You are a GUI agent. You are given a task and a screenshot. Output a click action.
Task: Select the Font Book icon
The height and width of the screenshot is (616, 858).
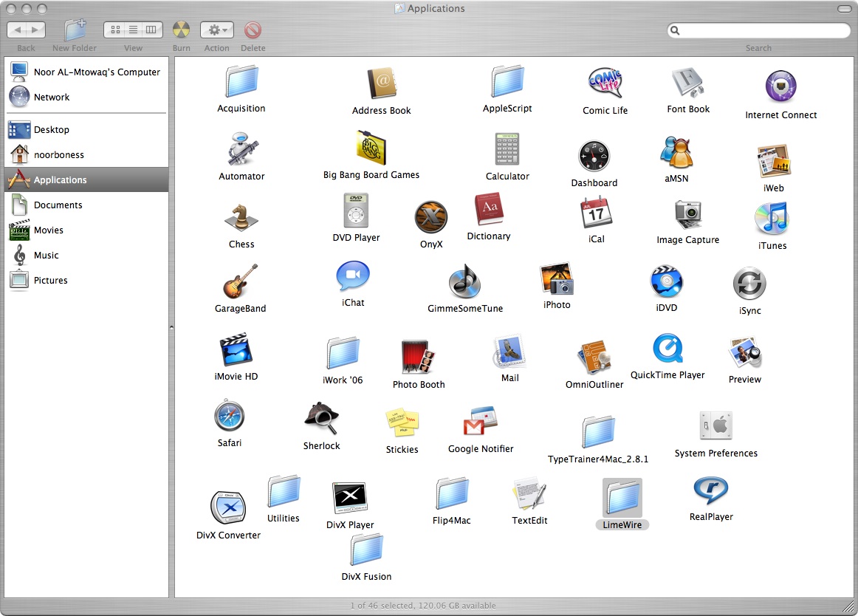tap(688, 83)
